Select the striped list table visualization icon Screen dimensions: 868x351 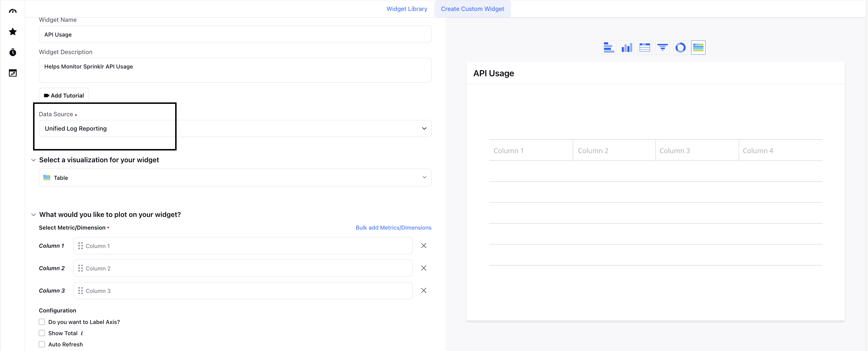tap(645, 47)
